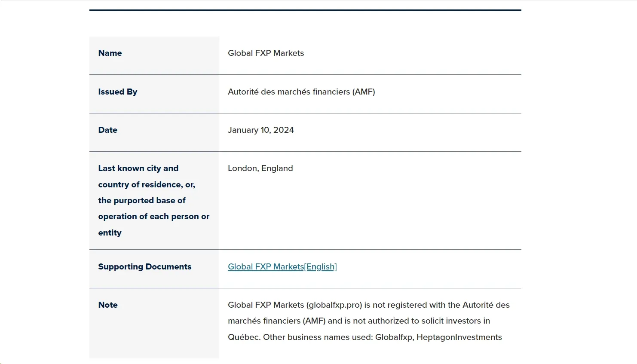Click the 'Name' row label
The width and height of the screenshot is (637, 364).
[x=110, y=53]
